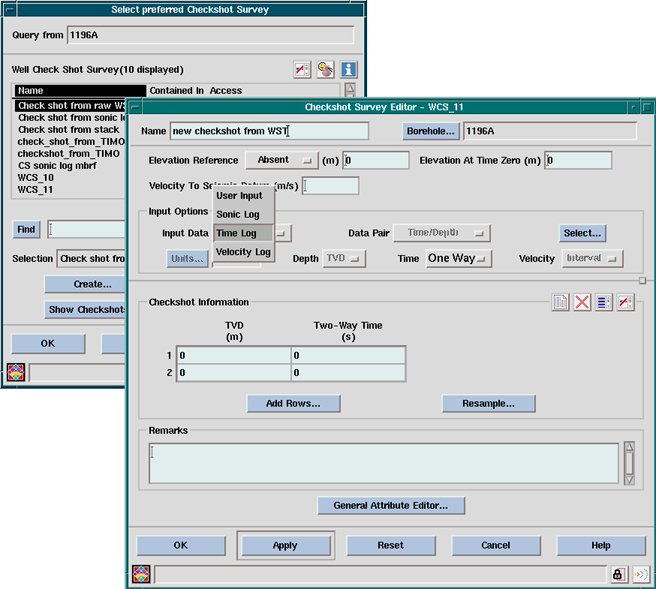Screen dimensions: 656x589
Task: Select 'Check shot from raw' list row
Action: coord(70,105)
